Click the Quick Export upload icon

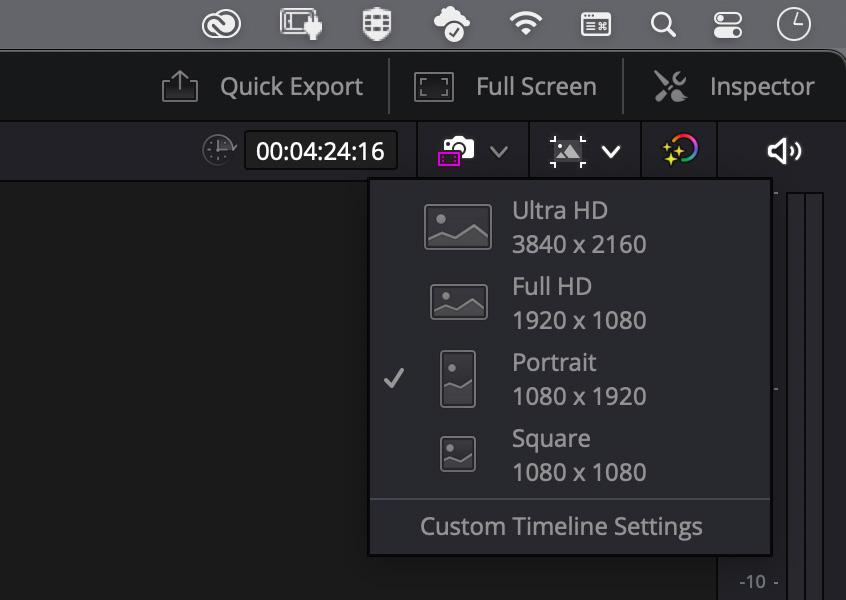pos(180,86)
